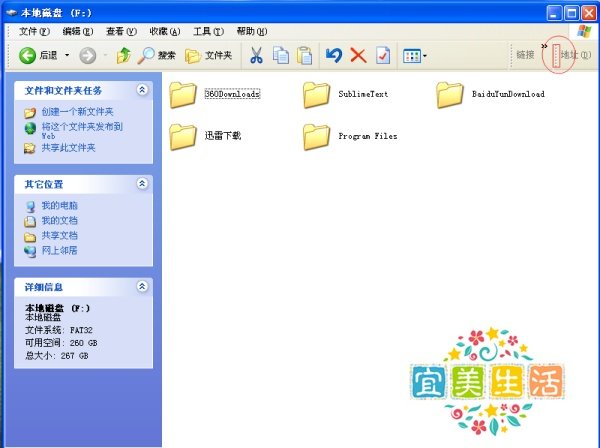Open the Help menu
Viewport: 600px width, 448px height.
[252, 31]
